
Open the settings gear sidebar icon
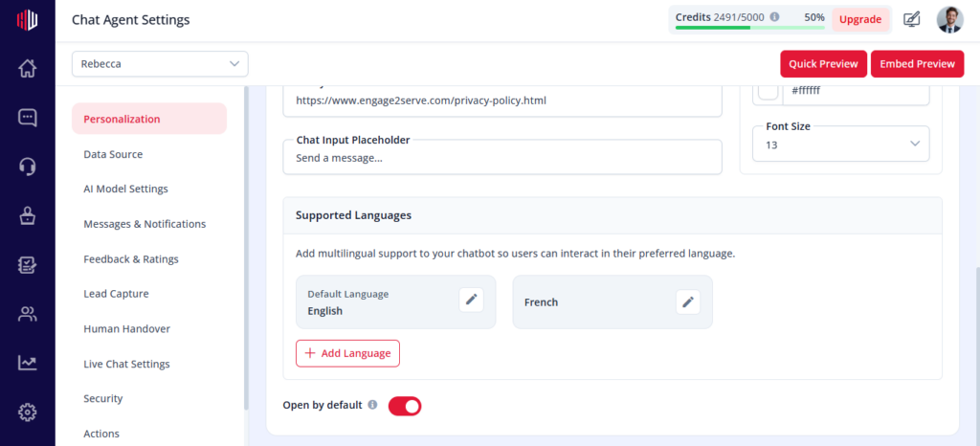pyautogui.click(x=27, y=413)
